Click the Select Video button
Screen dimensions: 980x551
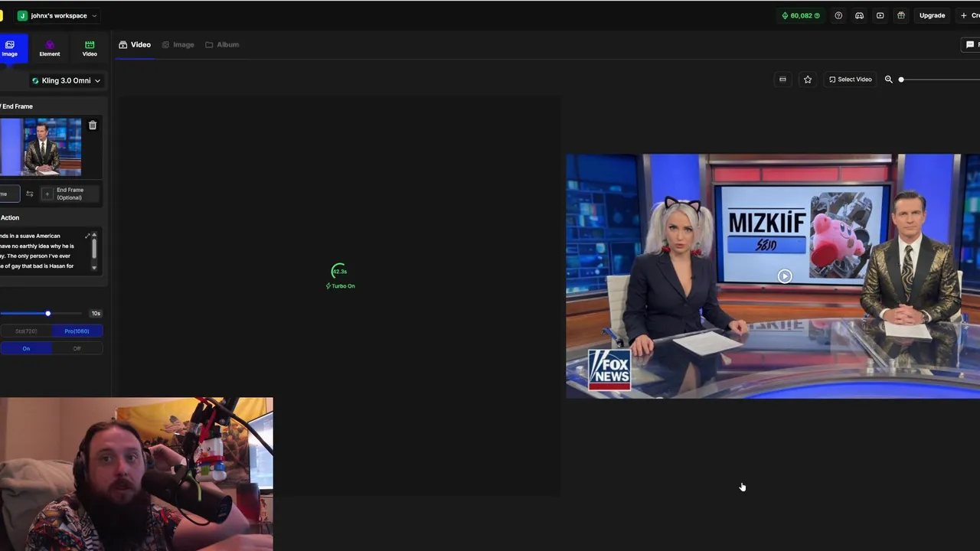tap(851, 80)
